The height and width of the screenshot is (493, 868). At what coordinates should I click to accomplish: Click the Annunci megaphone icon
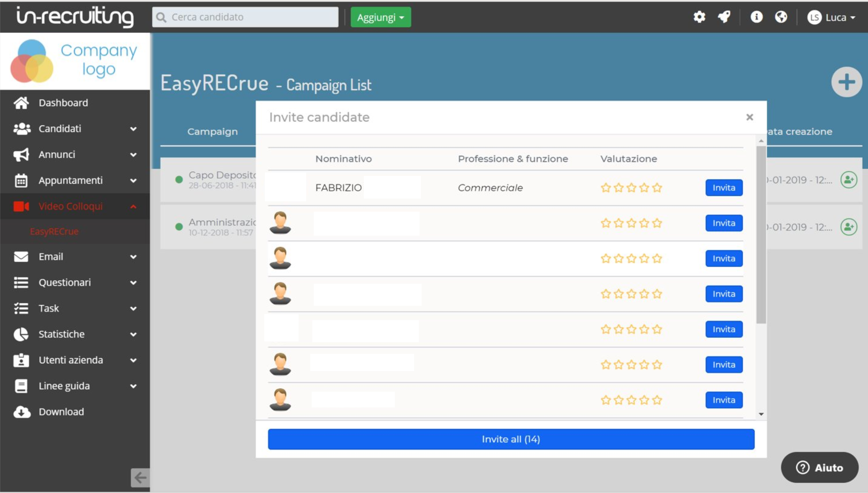(x=21, y=155)
